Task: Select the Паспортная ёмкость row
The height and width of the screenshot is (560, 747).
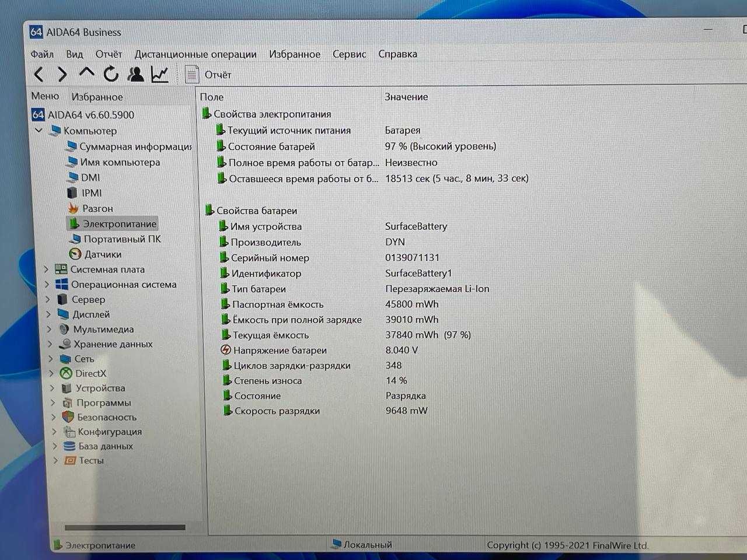Action: click(x=330, y=304)
